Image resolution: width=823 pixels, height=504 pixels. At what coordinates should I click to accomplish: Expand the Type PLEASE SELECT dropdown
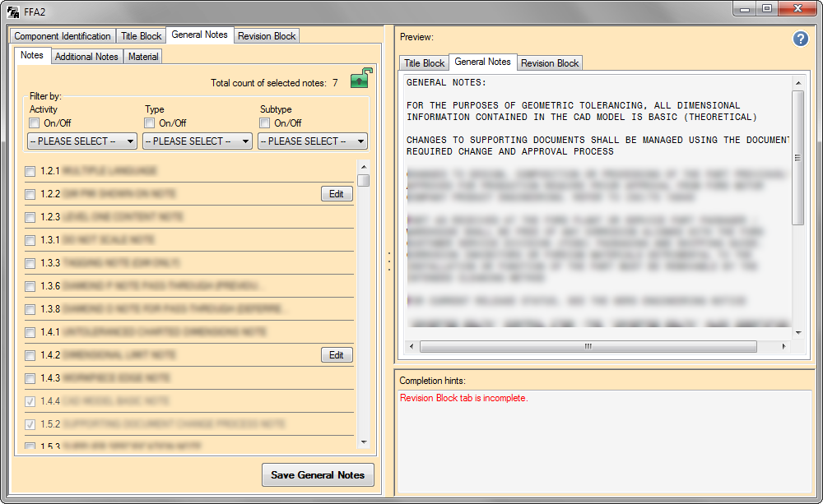click(x=198, y=141)
